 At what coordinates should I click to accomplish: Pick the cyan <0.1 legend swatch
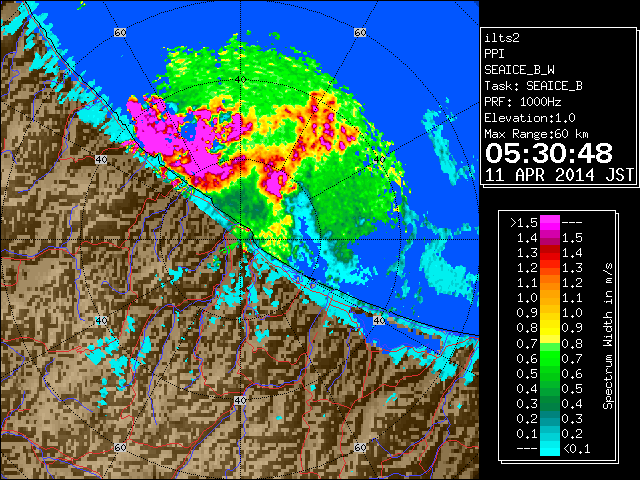coord(549,449)
